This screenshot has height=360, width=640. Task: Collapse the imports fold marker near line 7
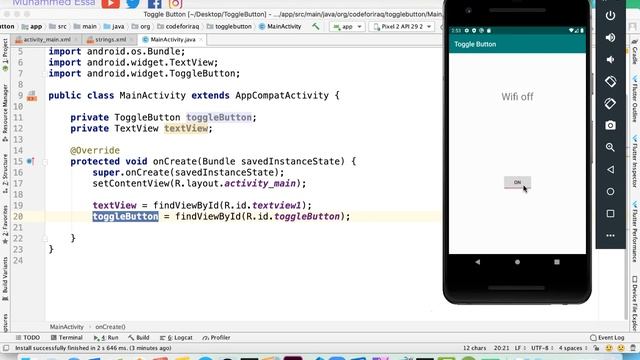tap(44, 74)
